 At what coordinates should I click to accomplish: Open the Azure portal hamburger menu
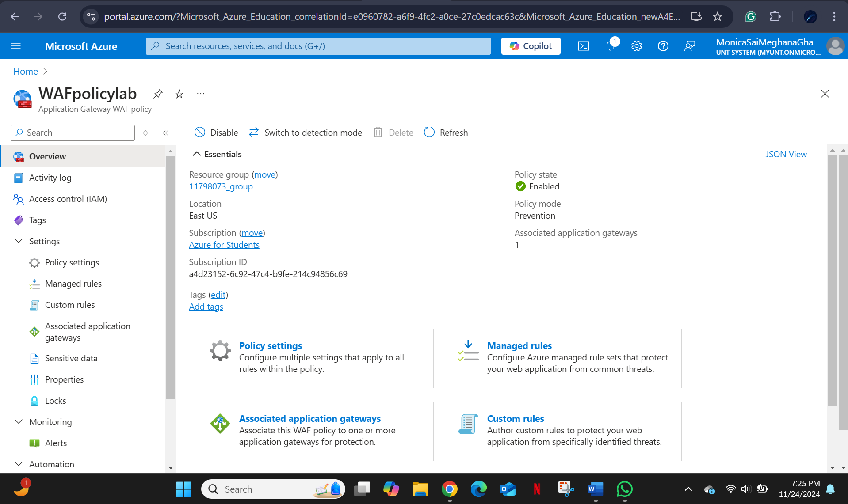point(16,46)
